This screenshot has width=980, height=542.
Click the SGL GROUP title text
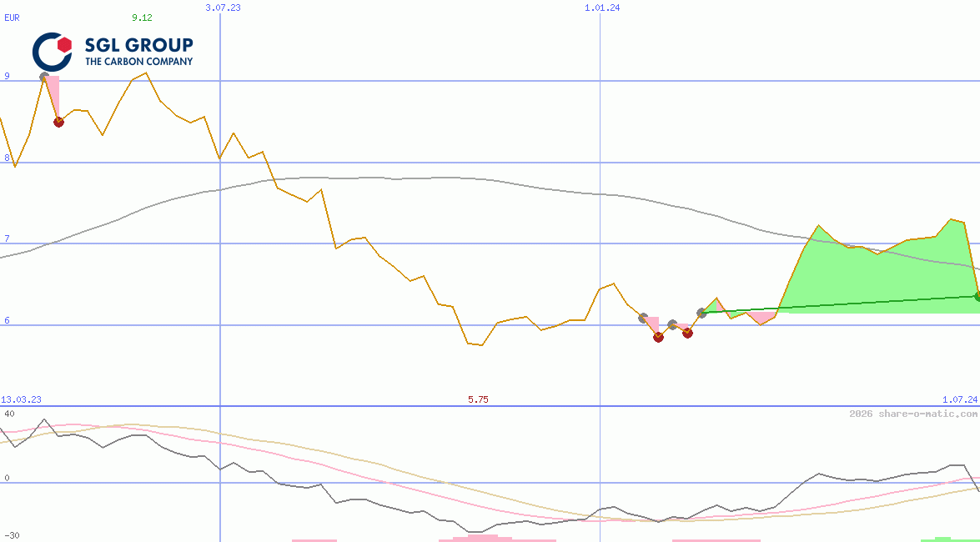click(x=138, y=44)
